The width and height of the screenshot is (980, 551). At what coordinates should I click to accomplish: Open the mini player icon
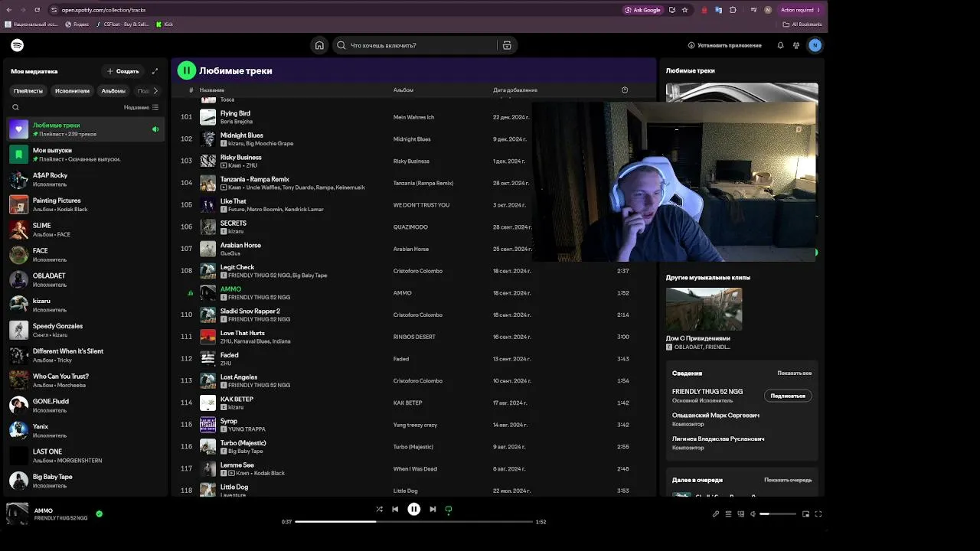[805, 514]
